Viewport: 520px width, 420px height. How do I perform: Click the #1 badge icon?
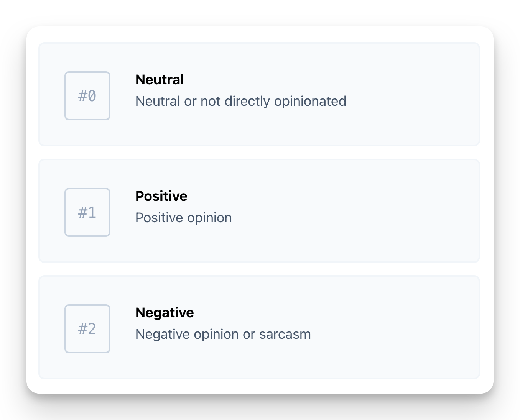pos(87,212)
